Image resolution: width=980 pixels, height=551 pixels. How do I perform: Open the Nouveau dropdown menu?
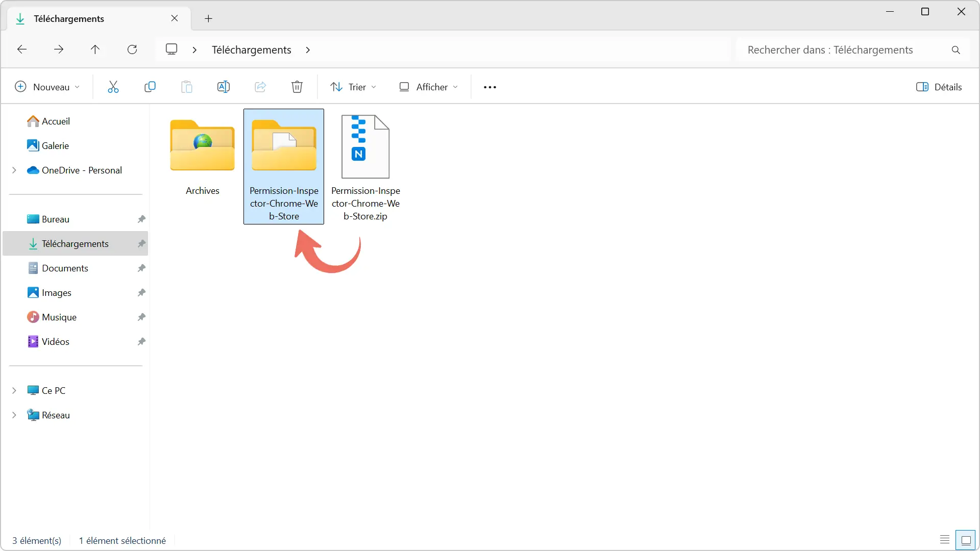[47, 87]
